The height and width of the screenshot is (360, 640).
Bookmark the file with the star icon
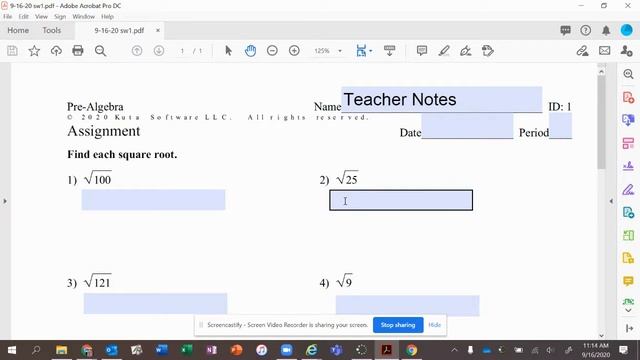(34, 51)
